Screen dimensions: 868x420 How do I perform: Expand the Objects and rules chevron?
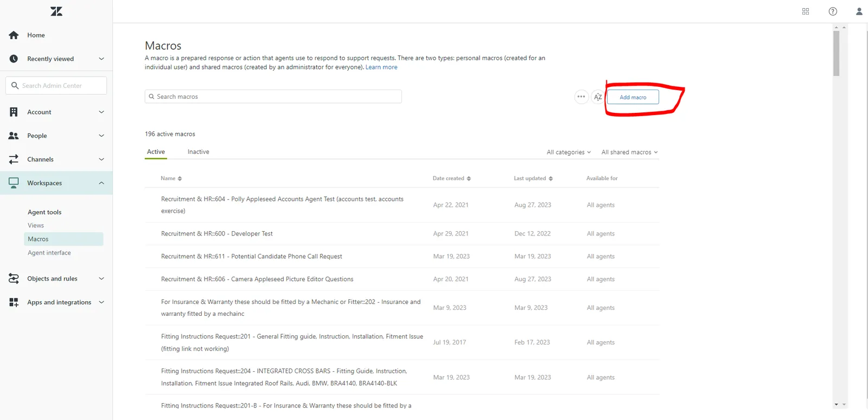101,279
